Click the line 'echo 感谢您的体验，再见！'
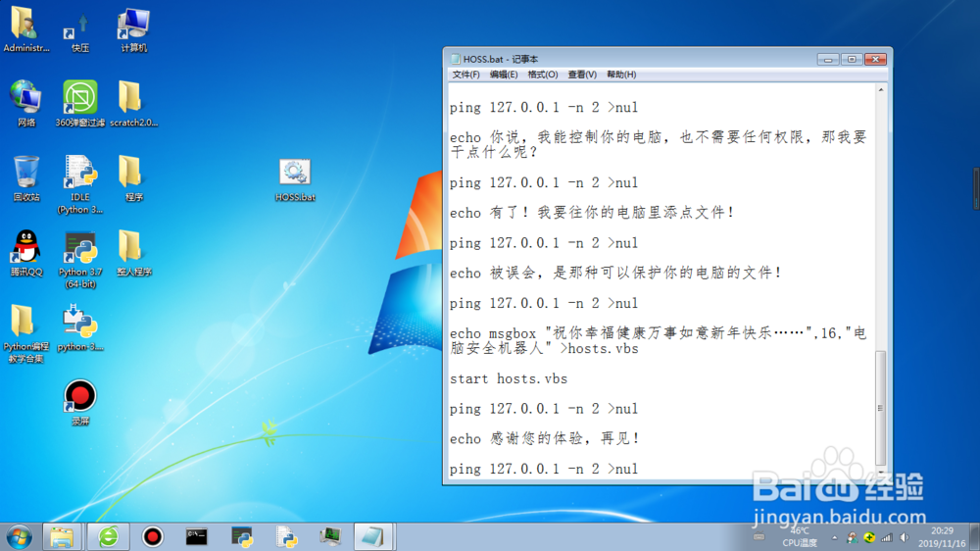This screenshot has height=551, width=980. [544, 439]
